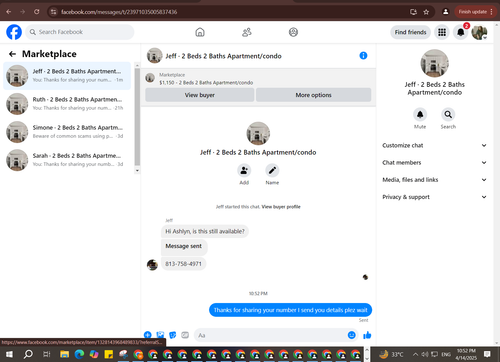Open the notifications bell in Facebook header
Image resolution: width=500 pixels, height=362 pixels.
[x=461, y=32]
